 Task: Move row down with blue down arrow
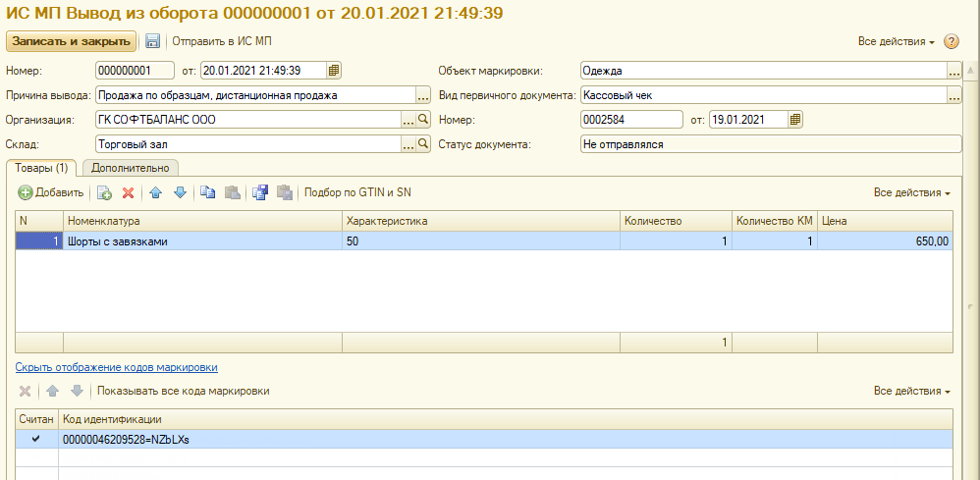[180, 193]
